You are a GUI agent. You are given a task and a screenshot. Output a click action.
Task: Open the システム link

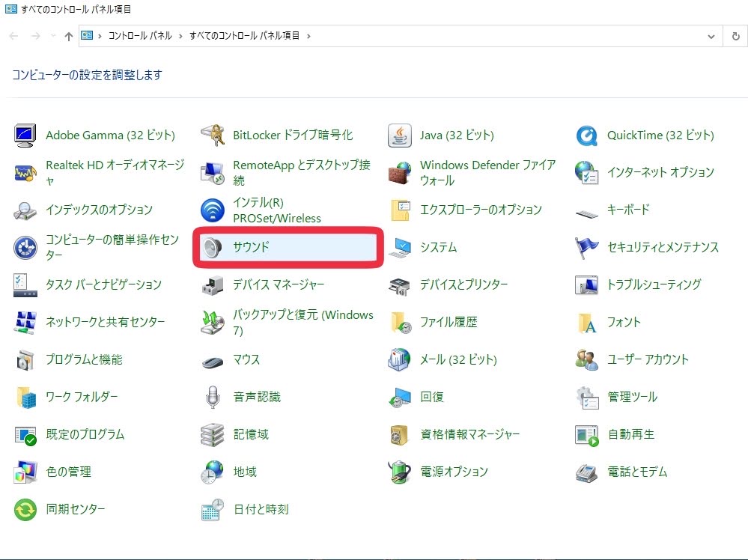(x=438, y=247)
